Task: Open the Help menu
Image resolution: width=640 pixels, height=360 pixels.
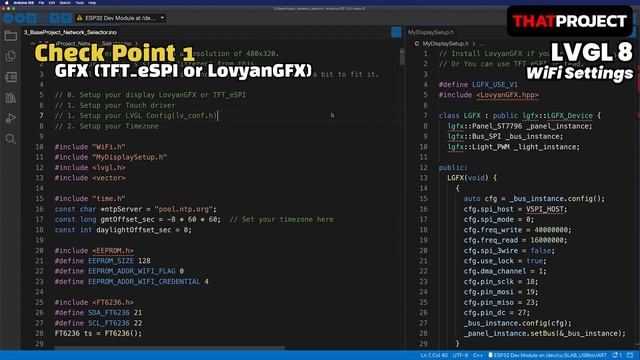Action: tap(92, 2)
